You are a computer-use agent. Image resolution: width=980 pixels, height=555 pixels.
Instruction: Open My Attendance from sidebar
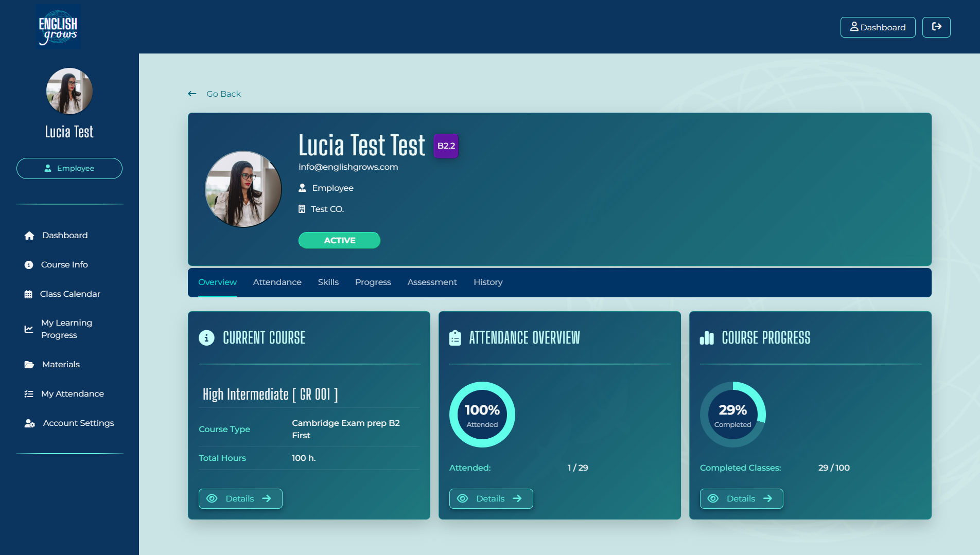point(73,394)
